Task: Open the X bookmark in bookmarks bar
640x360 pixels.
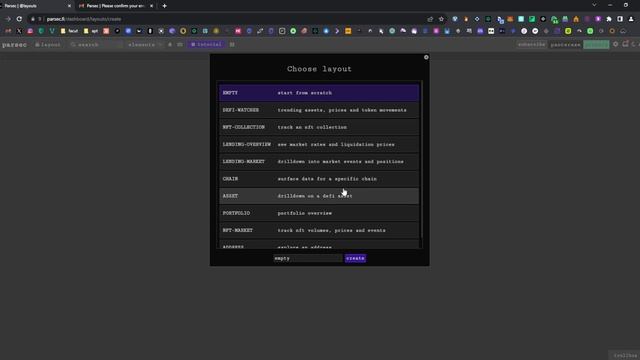Action: click(19, 31)
